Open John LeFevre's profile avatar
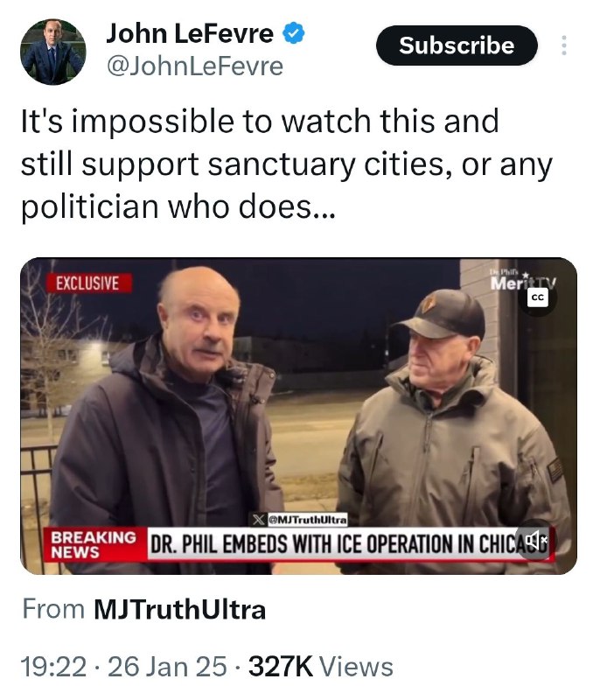593x700 pixels. tap(52, 52)
